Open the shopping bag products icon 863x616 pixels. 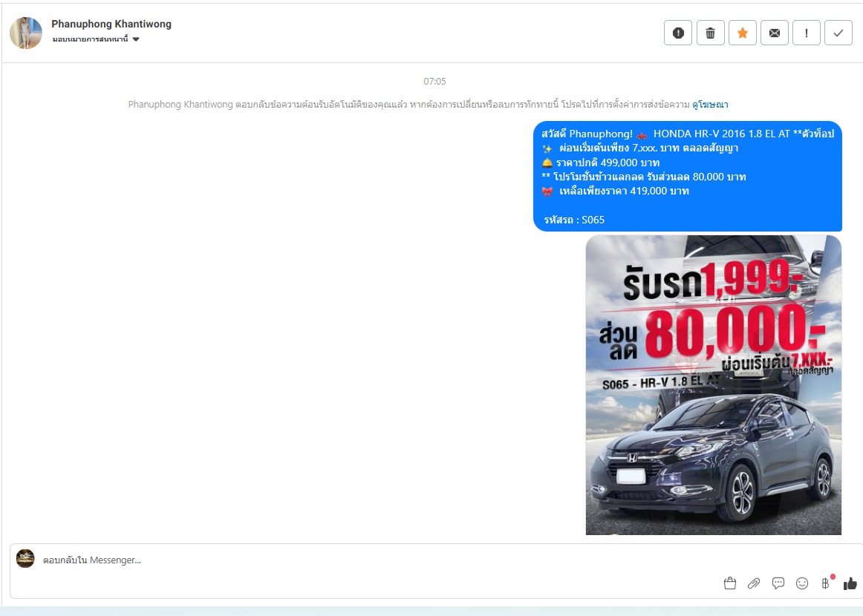tap(730, 583)
